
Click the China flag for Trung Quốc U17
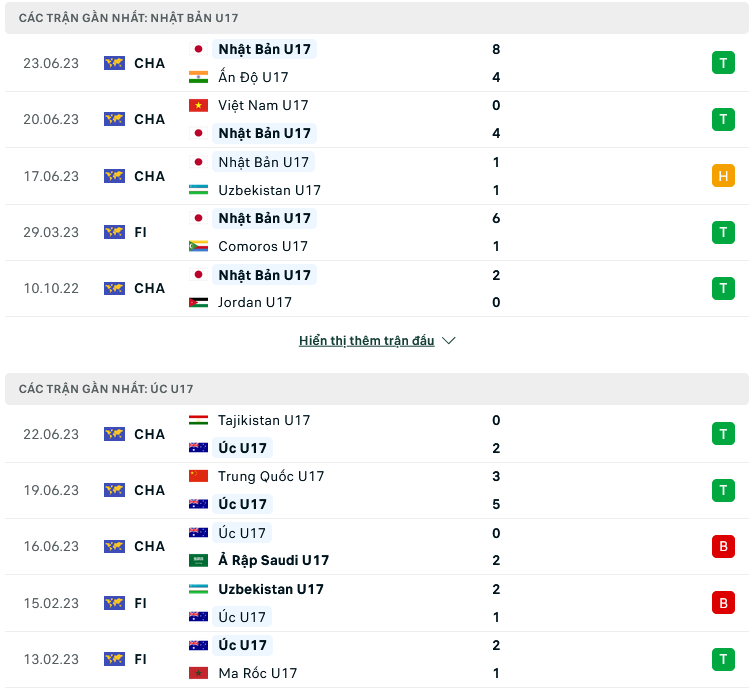pyautogui.click(x=198, y=477)
